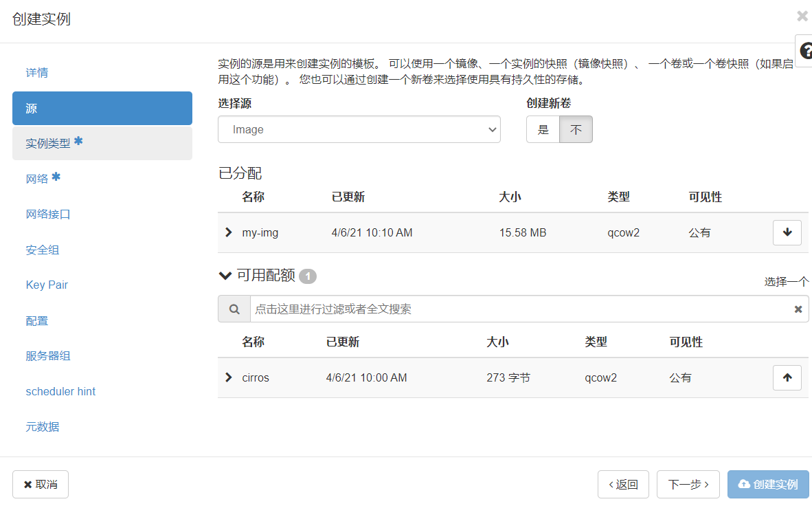This screenshot has width=812, height=506.
Task: Click the search magnifier icon
Action: click(x=234, y=309)
